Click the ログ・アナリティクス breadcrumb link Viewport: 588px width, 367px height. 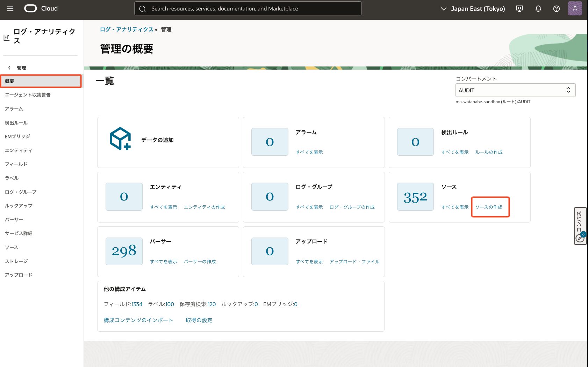coord(127,30)
